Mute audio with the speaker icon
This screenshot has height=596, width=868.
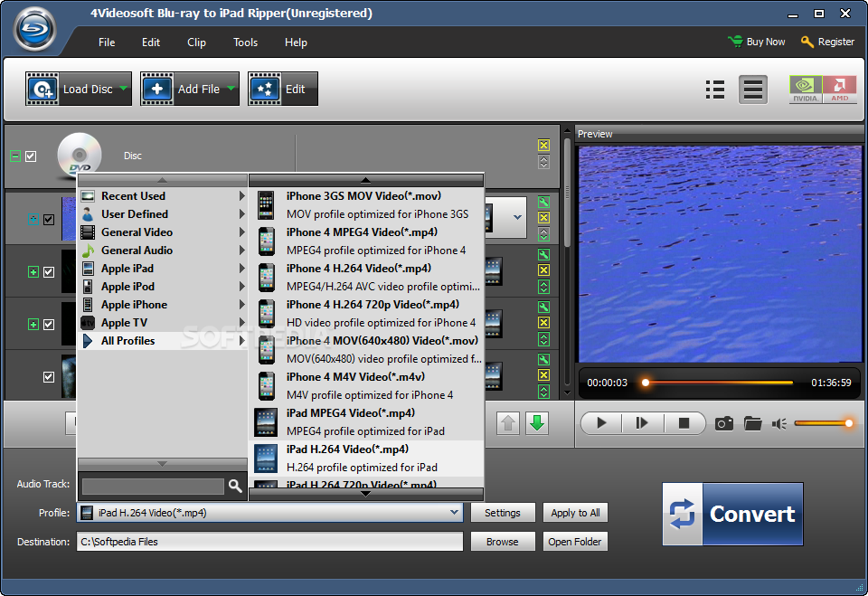click(x=779, y=424)
